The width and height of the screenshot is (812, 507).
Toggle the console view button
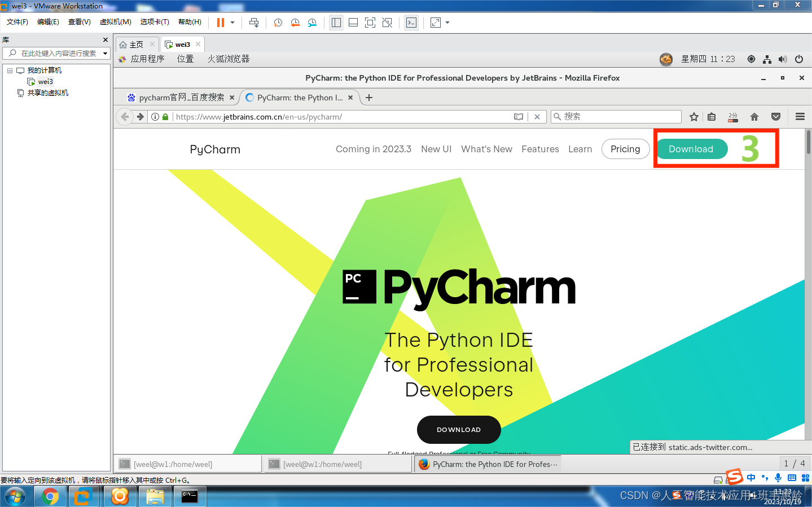pos(411,23)
